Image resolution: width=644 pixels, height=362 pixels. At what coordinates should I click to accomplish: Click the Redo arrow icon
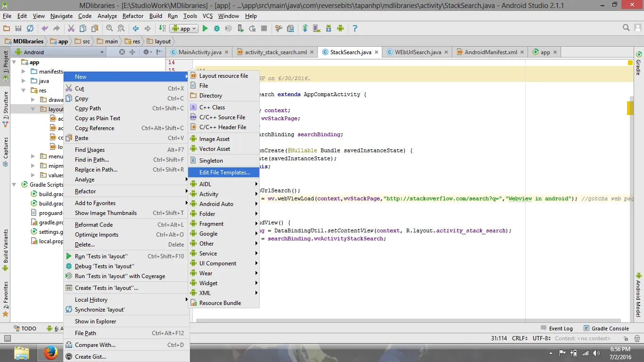click(56, 29)
